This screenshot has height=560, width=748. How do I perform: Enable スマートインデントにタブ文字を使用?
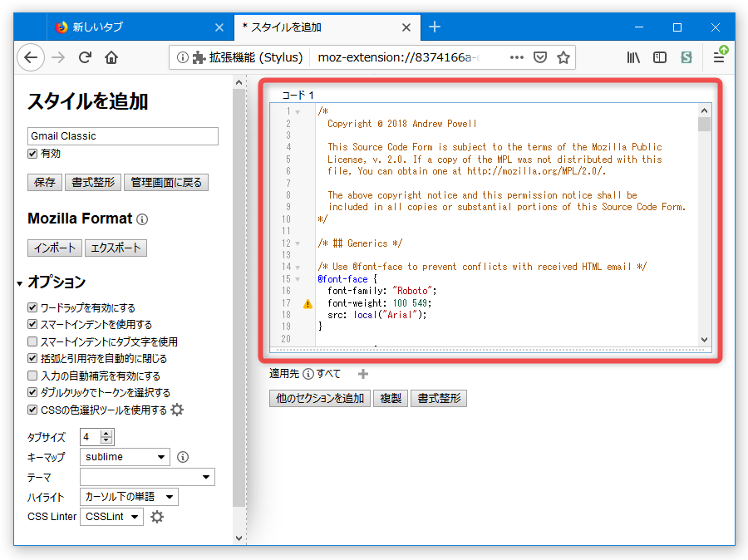[32, 341]
